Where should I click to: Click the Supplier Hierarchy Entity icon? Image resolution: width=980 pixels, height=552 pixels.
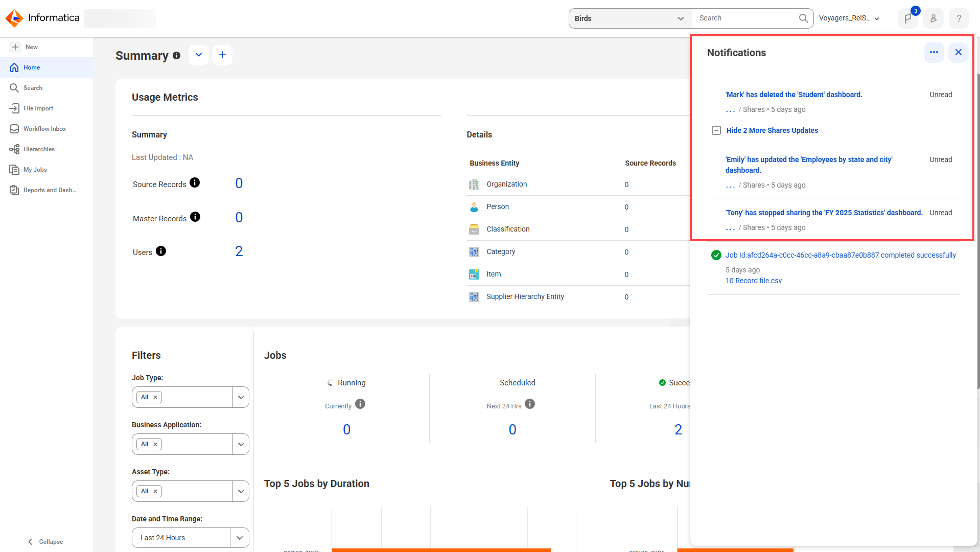pos(474,297)
